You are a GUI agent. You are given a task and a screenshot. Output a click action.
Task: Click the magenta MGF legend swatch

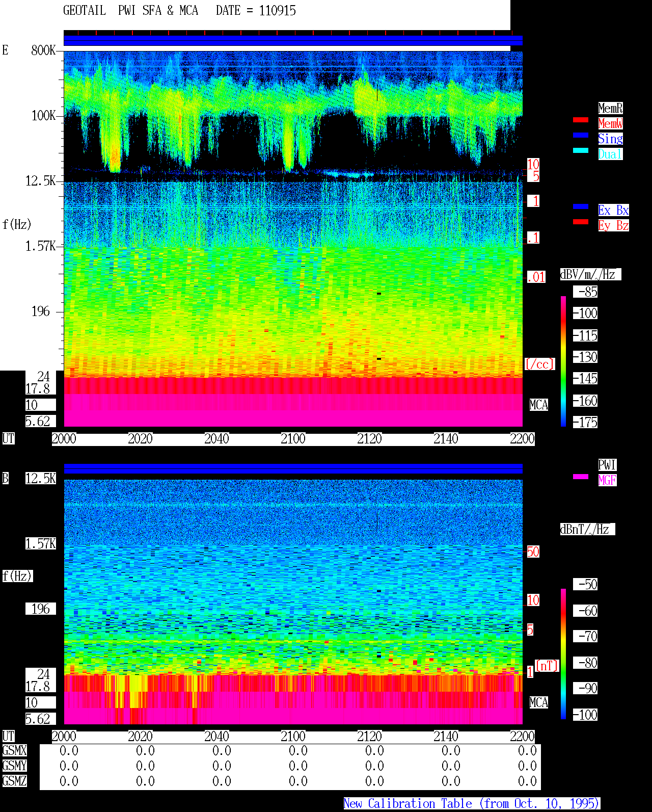pos(581,477)
